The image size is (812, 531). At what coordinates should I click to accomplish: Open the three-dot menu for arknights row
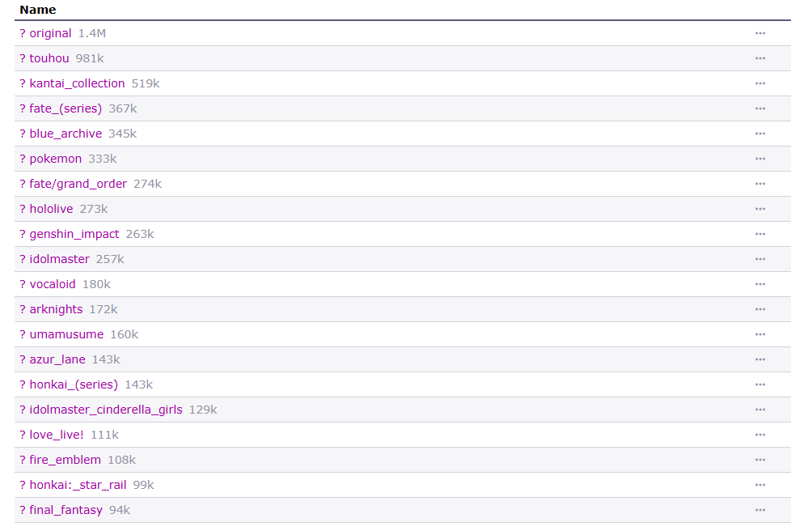pos(759,309)
